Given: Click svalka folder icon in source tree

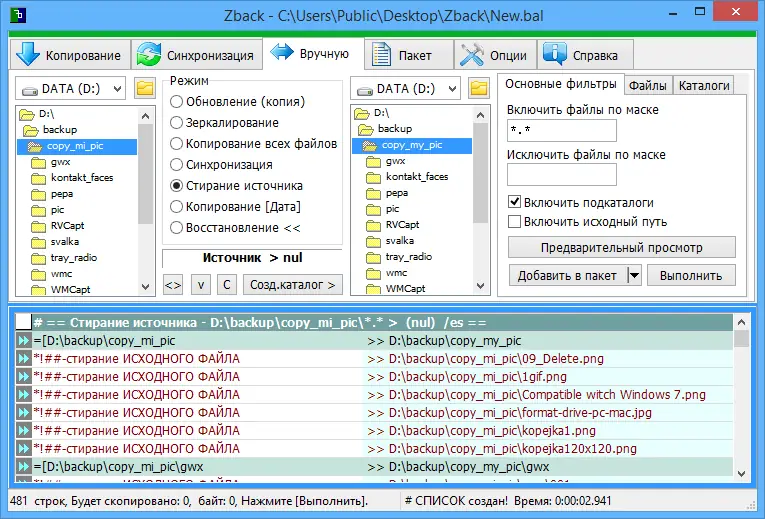Looking at the screenshot, I should coord(38,242).
